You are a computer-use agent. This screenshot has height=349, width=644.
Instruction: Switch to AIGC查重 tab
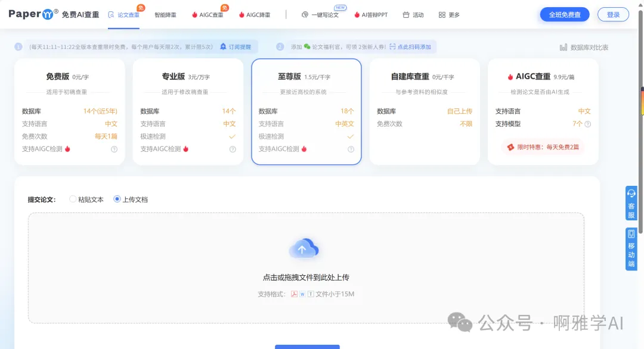pos(208,15)
